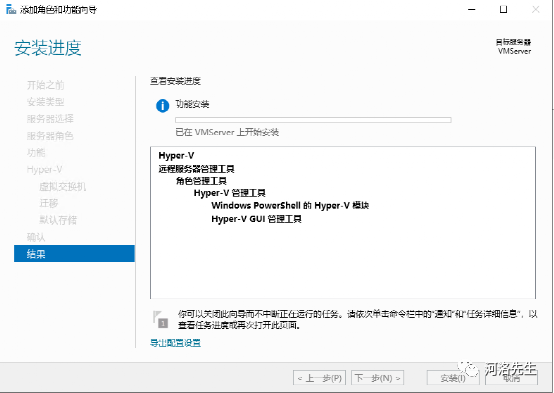This screenshot has height=393, width=554.
Task: Select the 安装类型 step in the sidebar
Action: (x=46, y=102)
